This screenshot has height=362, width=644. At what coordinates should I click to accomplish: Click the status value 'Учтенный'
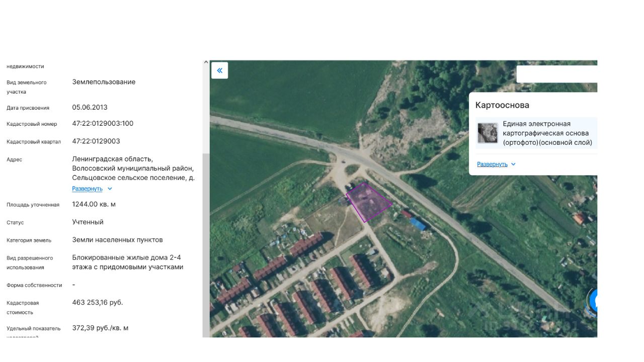[88, 222]
